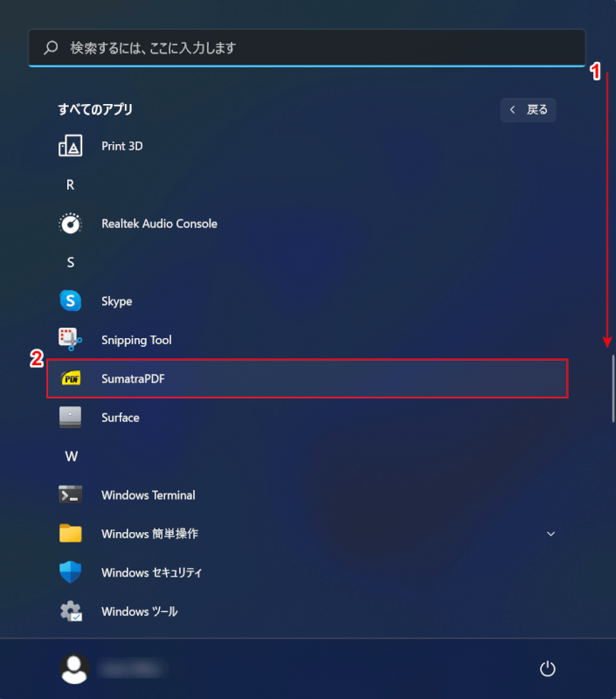The width and height of the screenshot is (616, 699).
Task: Open Snipping Tool using its scissors icon
Action: point(71,340)
